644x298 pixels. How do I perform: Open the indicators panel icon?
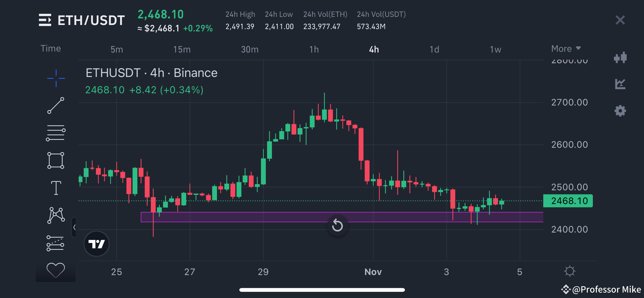point(620,84)
